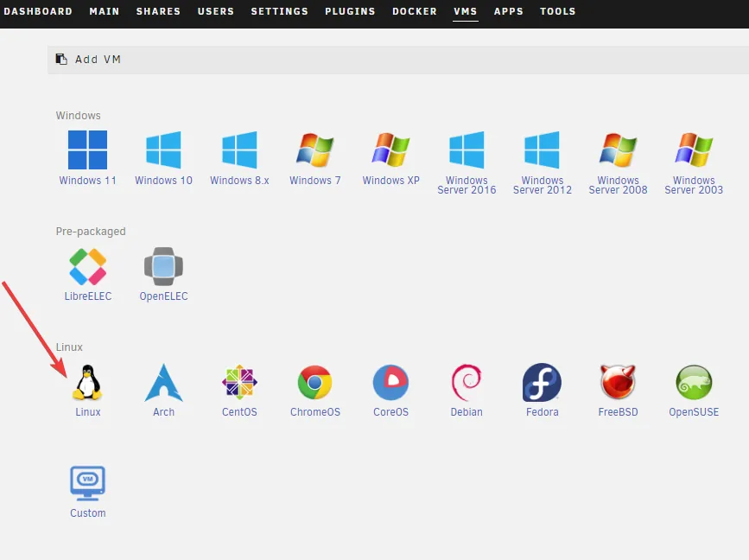Choose the Debian swirl icon
The height and width of the screenshot is (560, 749).
467,383
